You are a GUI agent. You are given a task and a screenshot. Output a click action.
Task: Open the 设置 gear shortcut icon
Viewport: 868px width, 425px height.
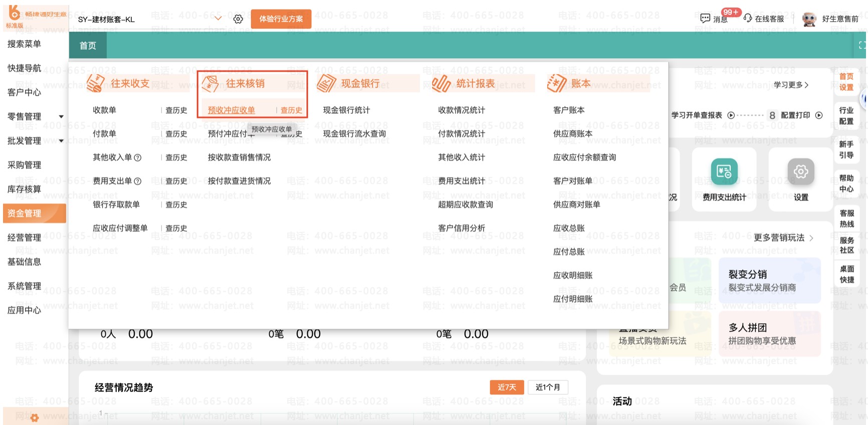[801, 171]
